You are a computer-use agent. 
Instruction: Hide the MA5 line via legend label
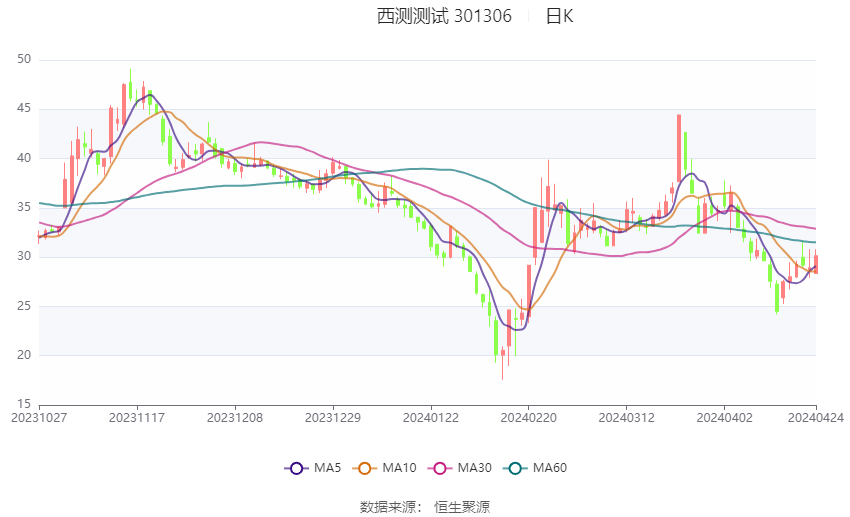coord(327,468)
